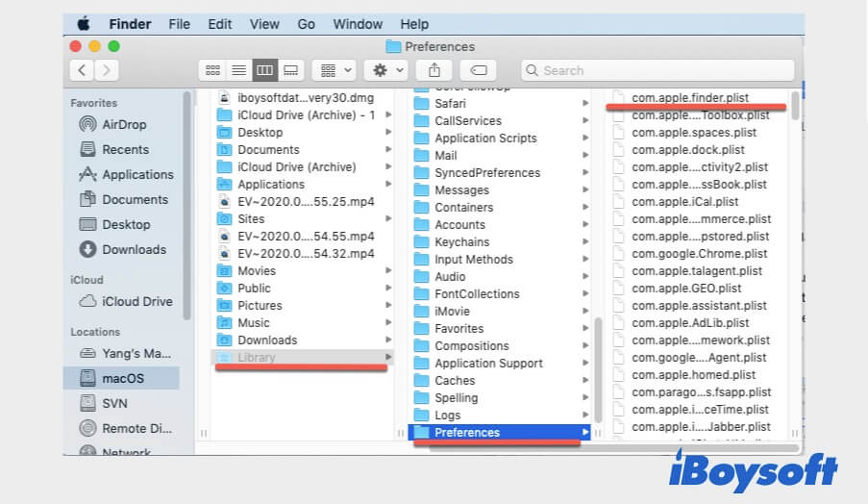868x504 pixels.
Task: Switch to gallery view button
Action: 291,70
